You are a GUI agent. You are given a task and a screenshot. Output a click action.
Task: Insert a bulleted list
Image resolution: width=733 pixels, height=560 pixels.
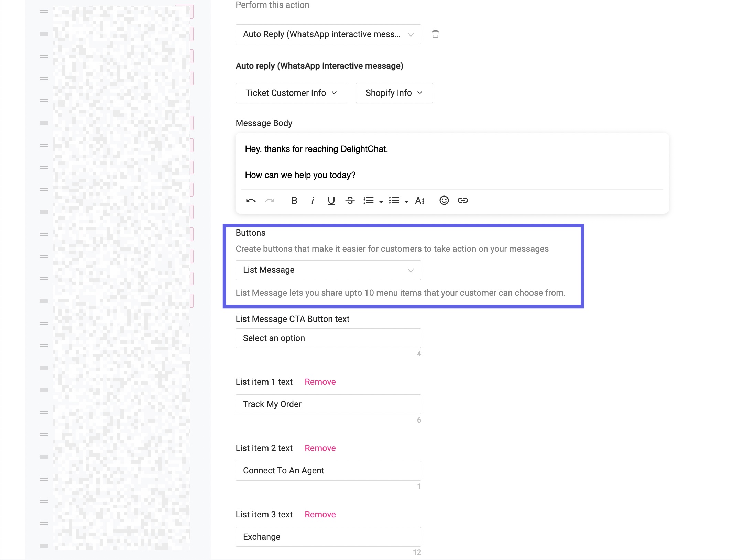[394, 201]
